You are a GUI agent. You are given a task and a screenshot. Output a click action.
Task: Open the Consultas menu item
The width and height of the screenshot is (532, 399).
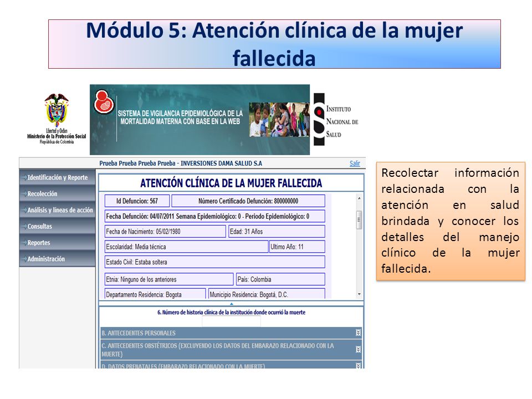coord(57,226)
